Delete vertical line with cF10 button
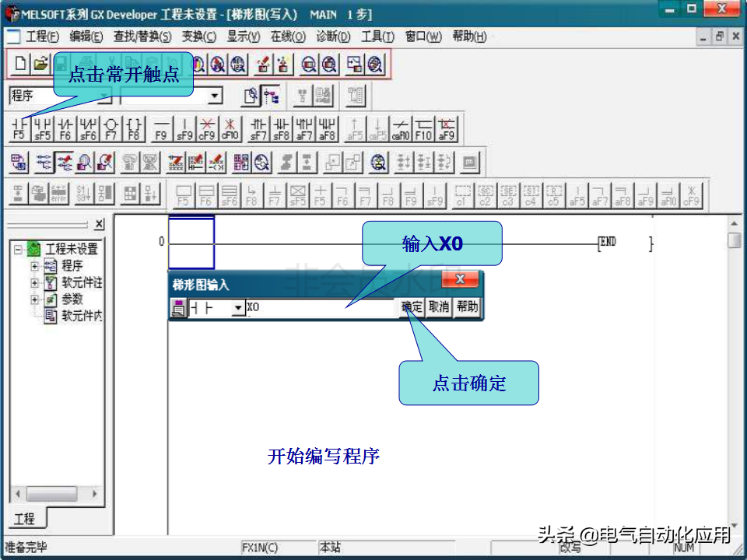 230,129
